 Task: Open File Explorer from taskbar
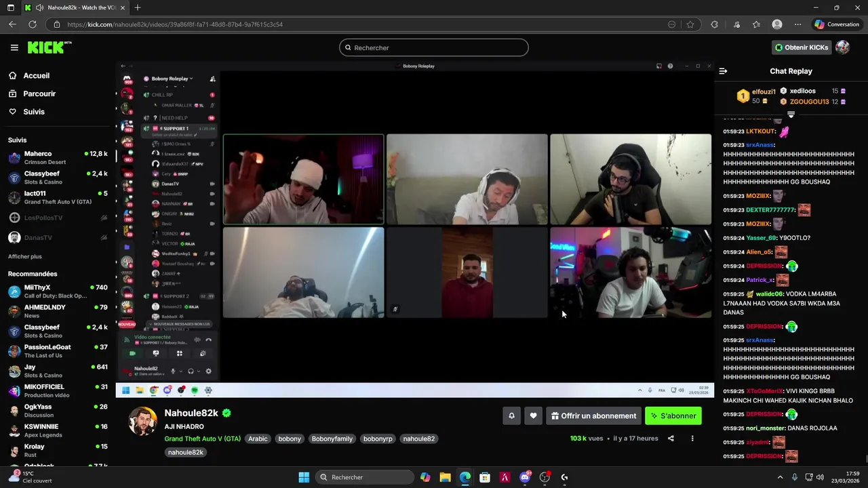pyautogui.click(x=445, y=477)
